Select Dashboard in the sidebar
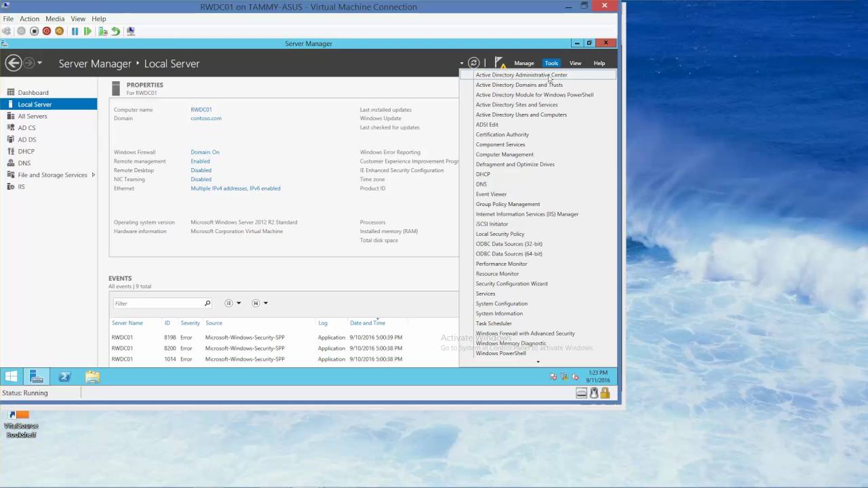 coord(49,93)
